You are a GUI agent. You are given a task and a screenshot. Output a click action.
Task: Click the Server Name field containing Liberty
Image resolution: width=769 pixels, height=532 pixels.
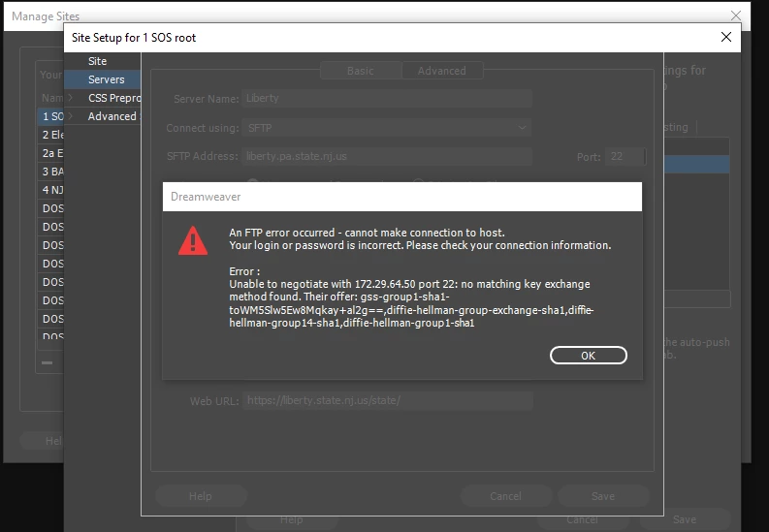pos(387,99)
